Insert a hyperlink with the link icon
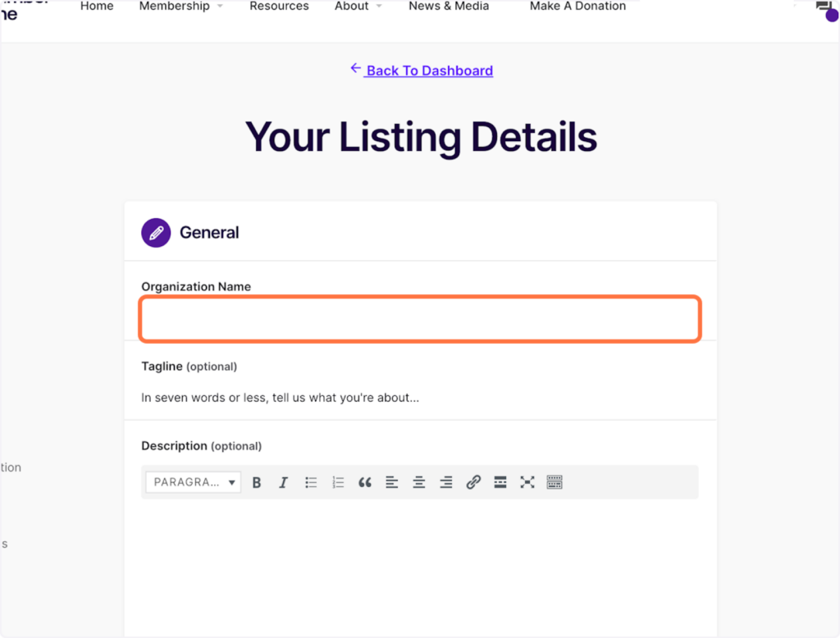This screenshot has width=840, height=638. click(473, 482)
